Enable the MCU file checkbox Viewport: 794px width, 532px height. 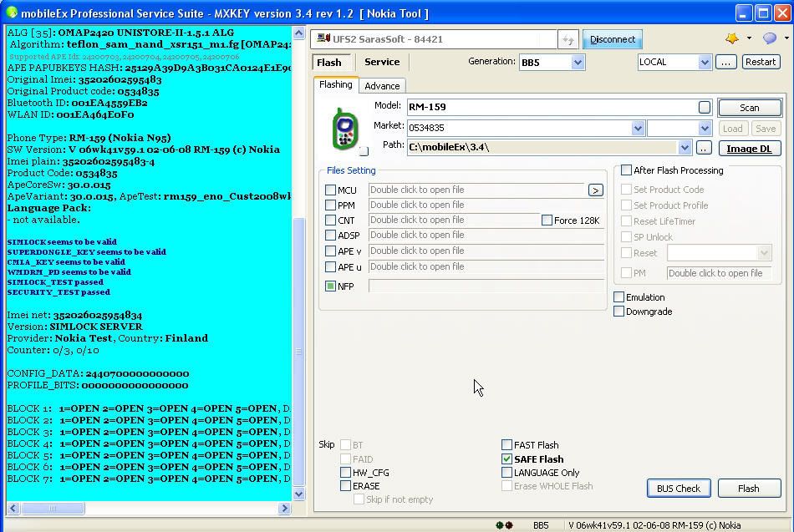pyautogui.click(x=330, y=190)
